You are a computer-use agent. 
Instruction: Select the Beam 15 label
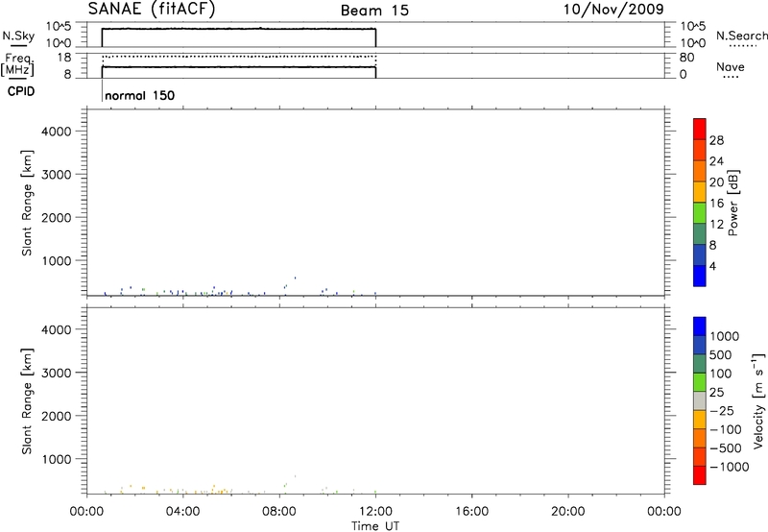tap(374, 11)
